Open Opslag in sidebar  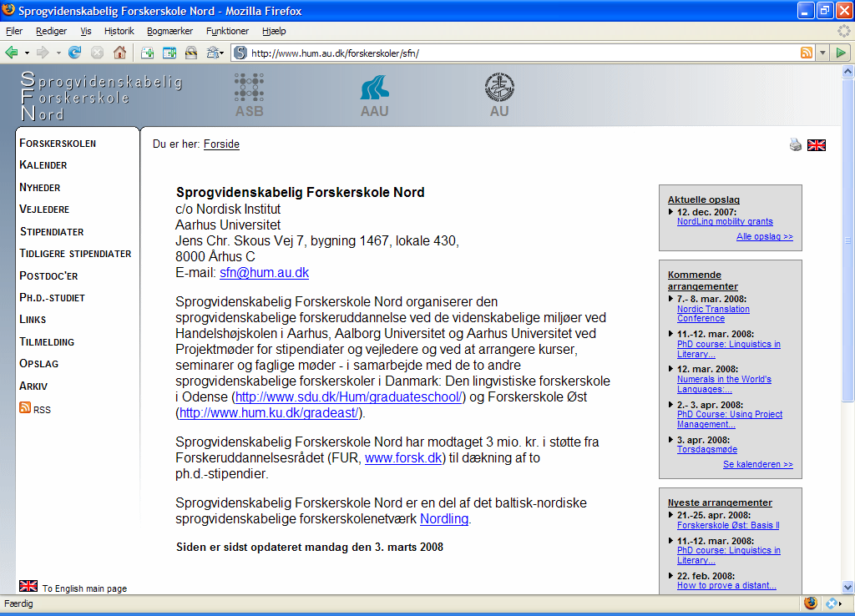coord(38,363)
